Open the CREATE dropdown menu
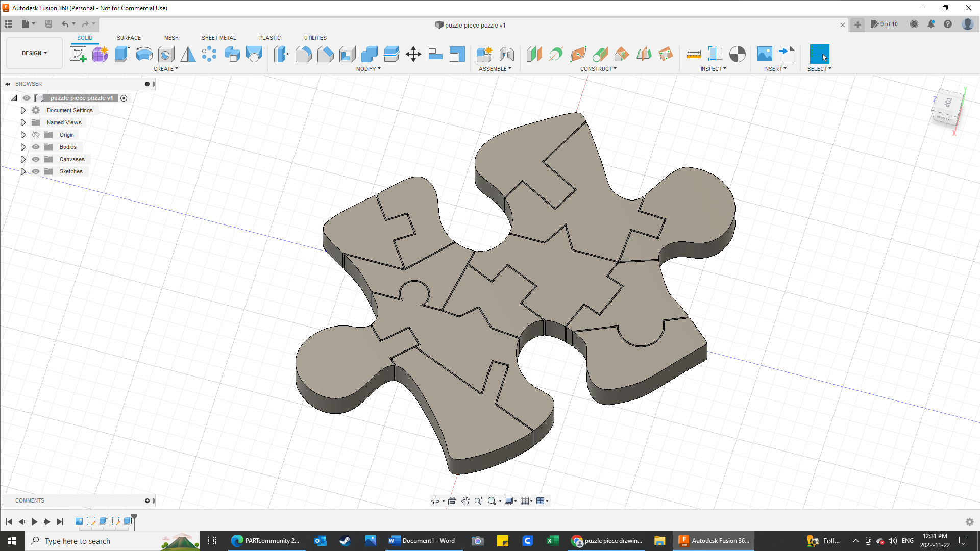980x551 pixels. coord(166,69)
